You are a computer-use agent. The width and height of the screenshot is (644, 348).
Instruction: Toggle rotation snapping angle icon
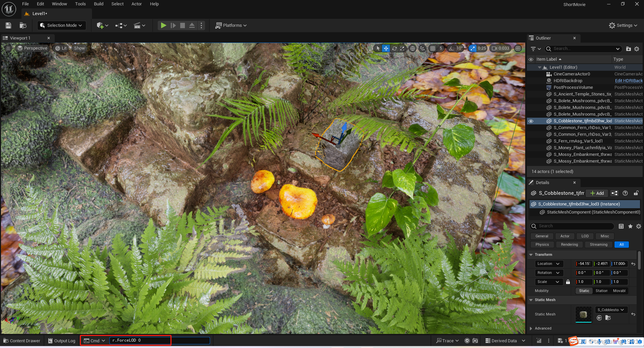click(x=451, y=48)
